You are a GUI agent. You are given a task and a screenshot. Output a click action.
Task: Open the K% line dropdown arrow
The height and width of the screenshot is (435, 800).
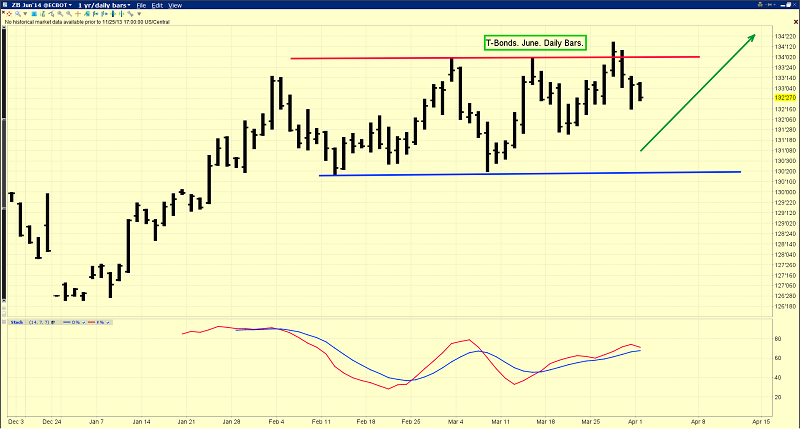(x=108, y=323)
